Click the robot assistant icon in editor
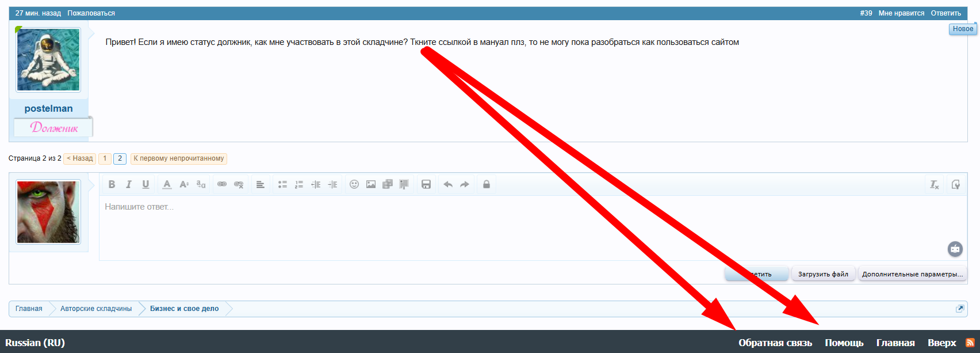Screen dimensions: 980x353 (x=955, y=249)
